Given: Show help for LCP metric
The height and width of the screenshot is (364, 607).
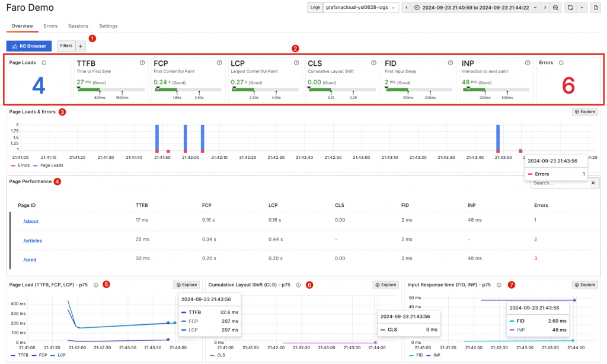Looking at the screenshot, I should (296, 63).
